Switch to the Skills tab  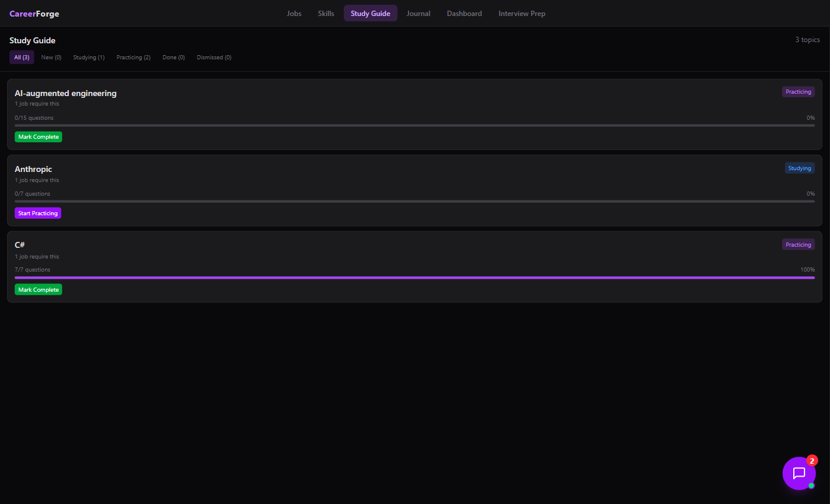tap(326, 14)
